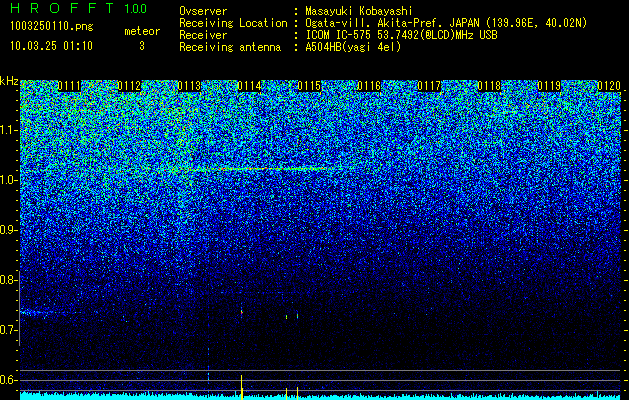
Task: Click the 0113 time marker
Action: [x=189, y=86]
